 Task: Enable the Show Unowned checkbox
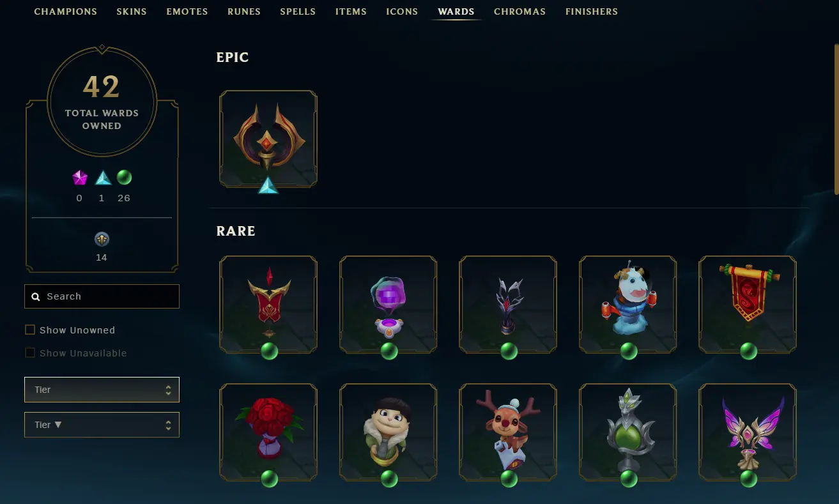pyautogui.click(x=30, y=330)
